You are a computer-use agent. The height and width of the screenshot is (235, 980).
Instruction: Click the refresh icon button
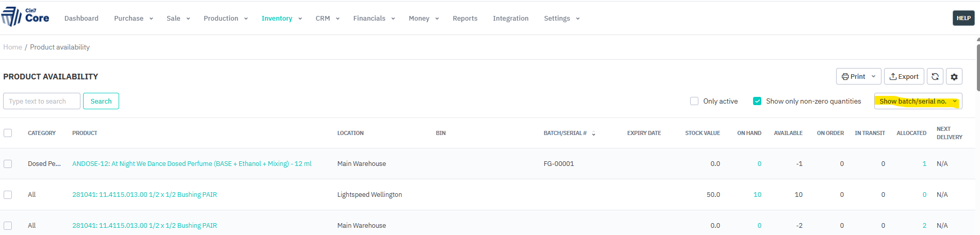pyautogui.click(x=935, y=77)
